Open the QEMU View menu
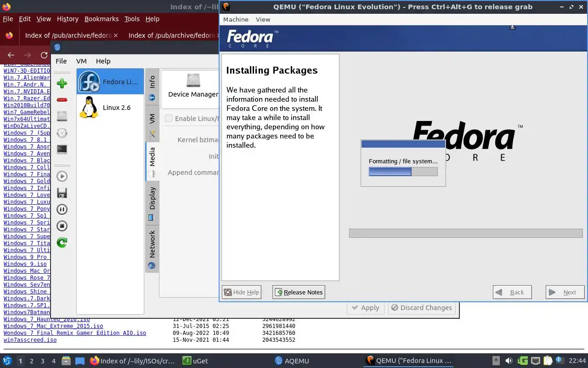This screenshot has width=588, height=368. [x=263, y=19]
